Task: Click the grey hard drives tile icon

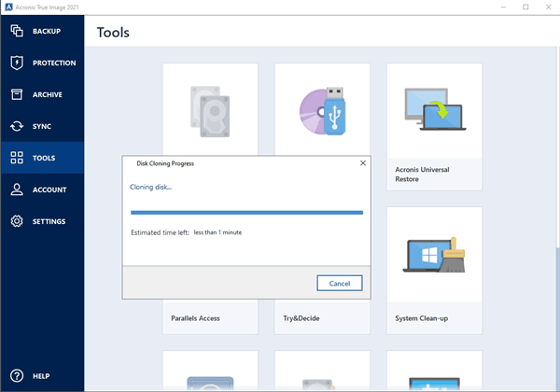Action: click(209, 112)
